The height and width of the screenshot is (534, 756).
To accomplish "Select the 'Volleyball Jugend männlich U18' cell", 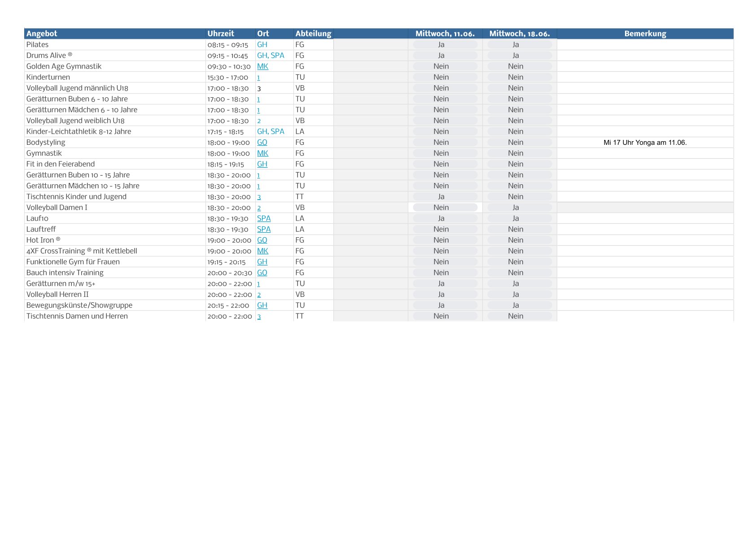I will (x=115, y=88).
